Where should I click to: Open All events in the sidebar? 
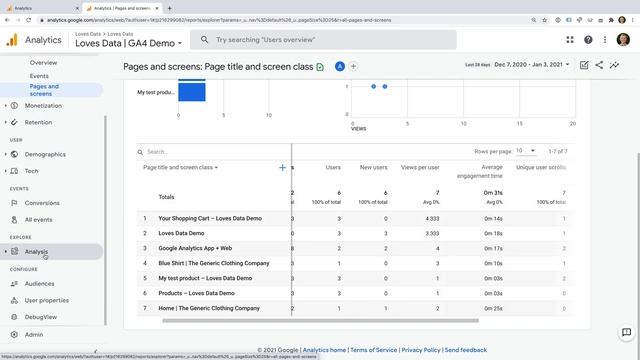(38, 220)
